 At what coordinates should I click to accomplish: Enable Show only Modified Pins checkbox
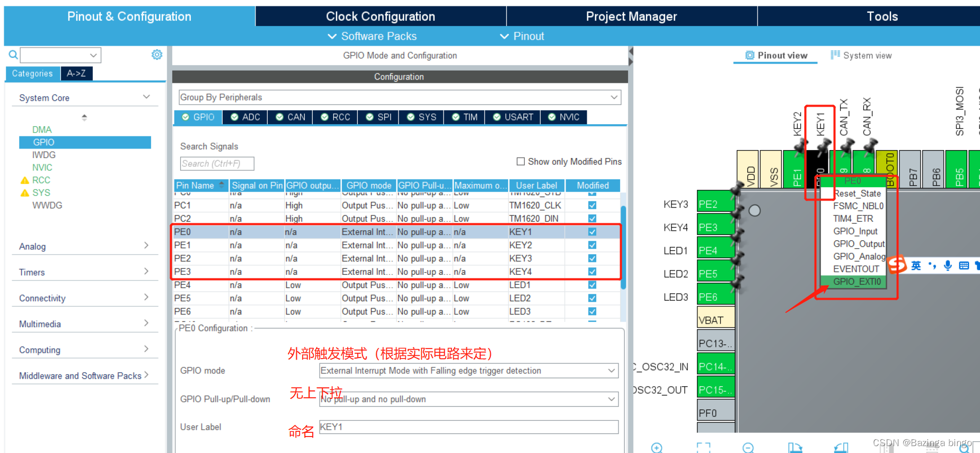pyautogui.click(x=520, y=161)
